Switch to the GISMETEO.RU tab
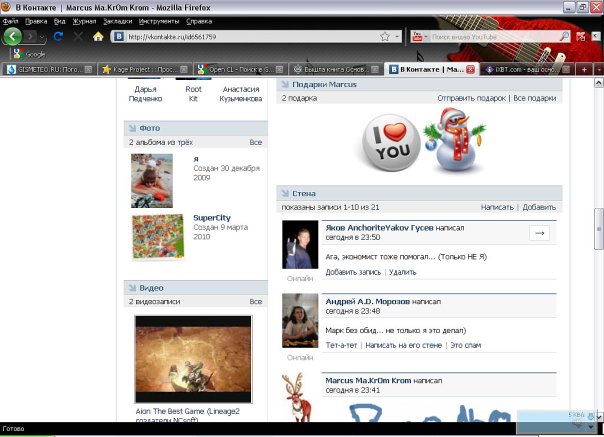Image resolution: width=604 pixels, height=437 pixels. (50, 69)
